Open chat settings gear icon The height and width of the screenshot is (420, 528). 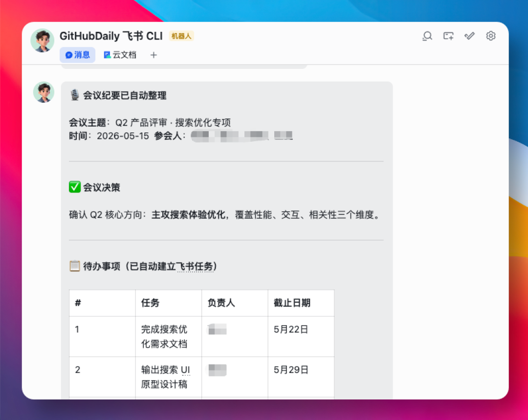click(x=491, y=36)
